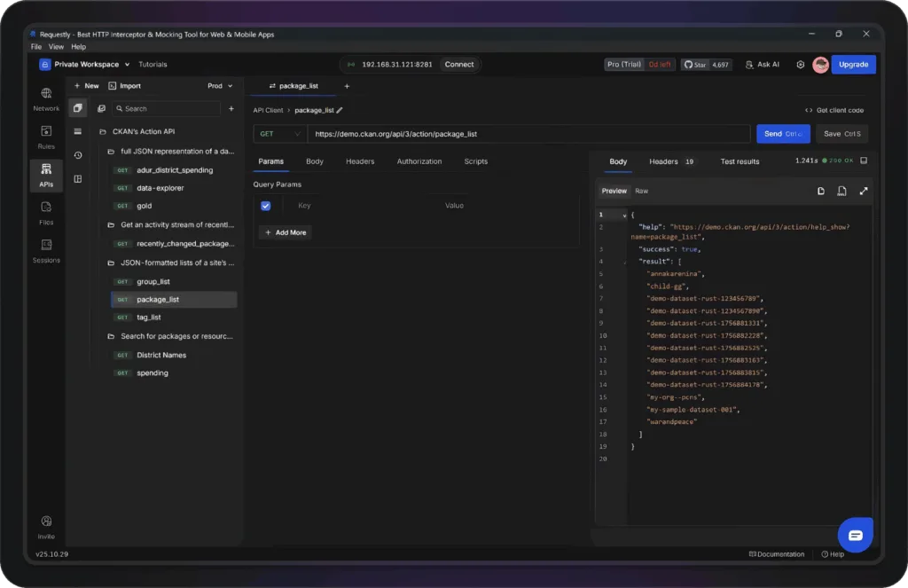The width and height of the screenshot is (908, 588).
Task: Click inside the request URL field
Action: coord(532,133)
